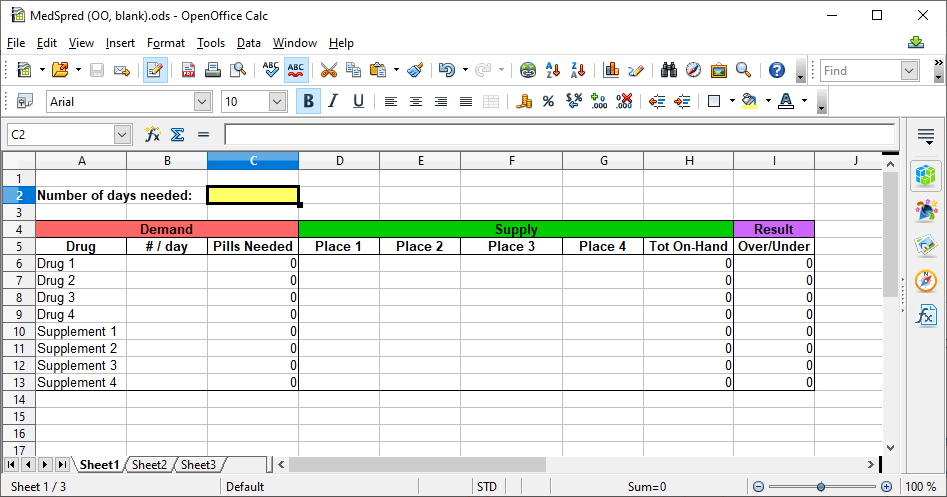This screenshot has width=947, height=497.
Task: Toggle bold formatting
Action: (x=308, y=101)
